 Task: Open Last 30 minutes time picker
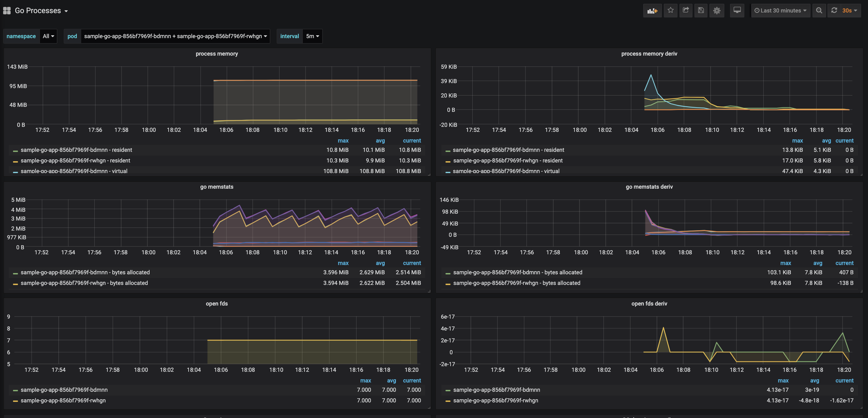780,10
